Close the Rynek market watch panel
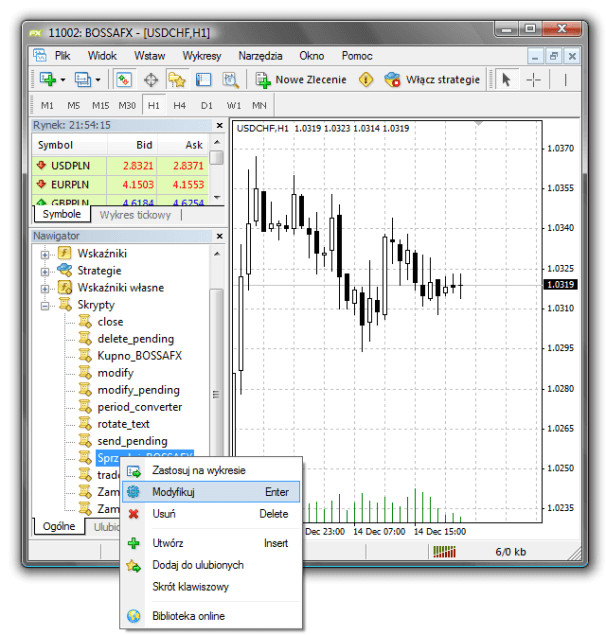Image resolution: width=606 pixels, height=635 pixels. tap(220, 126)
